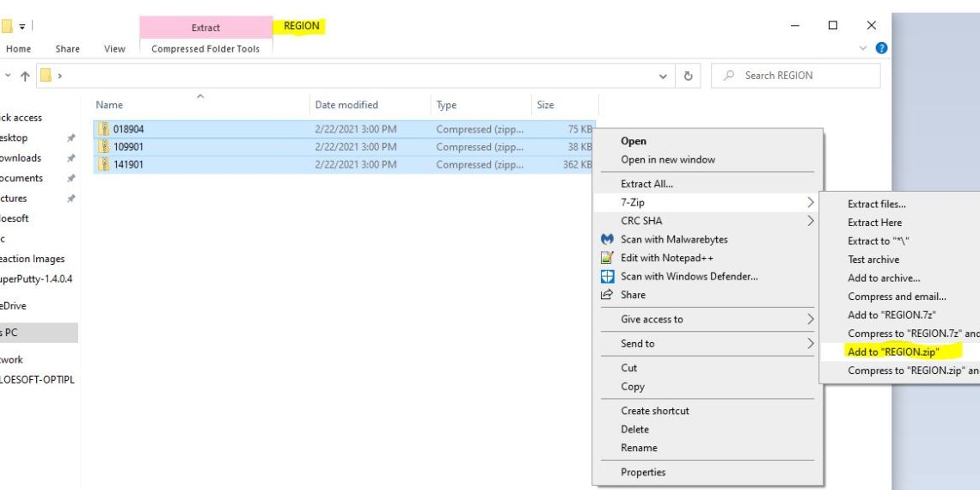Open the Compressed Folder Tools tab
980x490 pixels.
(205, 49)
